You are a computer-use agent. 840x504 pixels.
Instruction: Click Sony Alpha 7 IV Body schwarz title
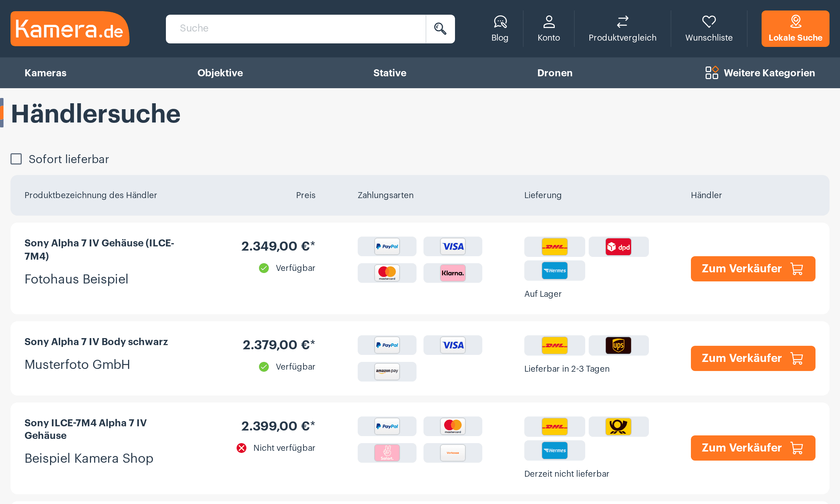pos(96,342)
